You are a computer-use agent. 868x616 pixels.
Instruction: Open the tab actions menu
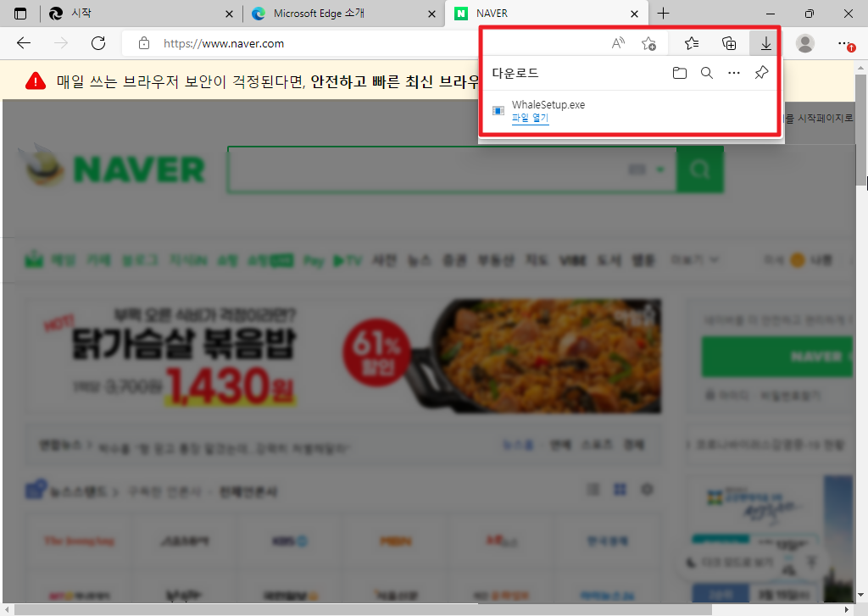(20, 14)
